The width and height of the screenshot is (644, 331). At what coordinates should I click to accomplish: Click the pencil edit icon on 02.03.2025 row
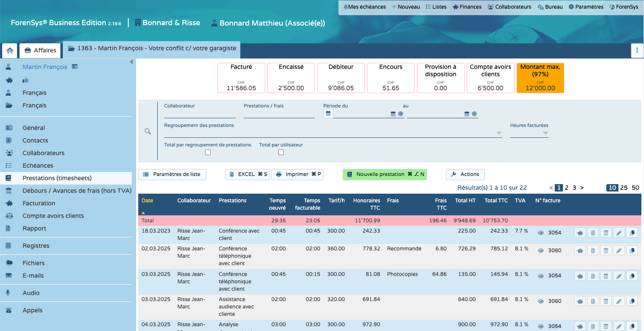(619, 250)
